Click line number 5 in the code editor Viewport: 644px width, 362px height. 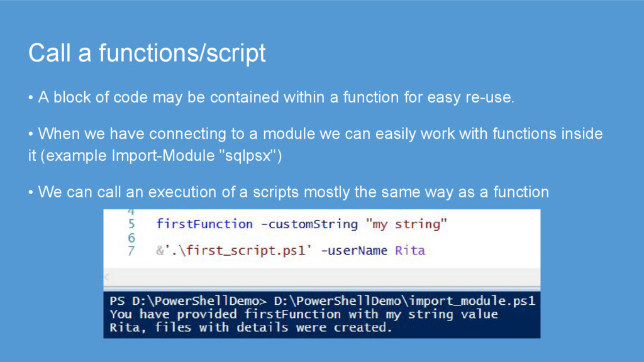(x=131, y=224)
